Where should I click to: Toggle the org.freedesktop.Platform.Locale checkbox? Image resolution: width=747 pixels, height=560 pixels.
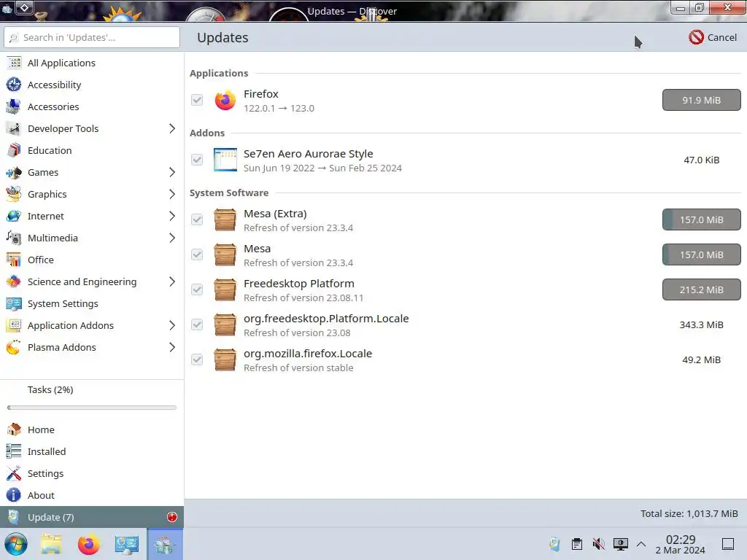(197, 324)
